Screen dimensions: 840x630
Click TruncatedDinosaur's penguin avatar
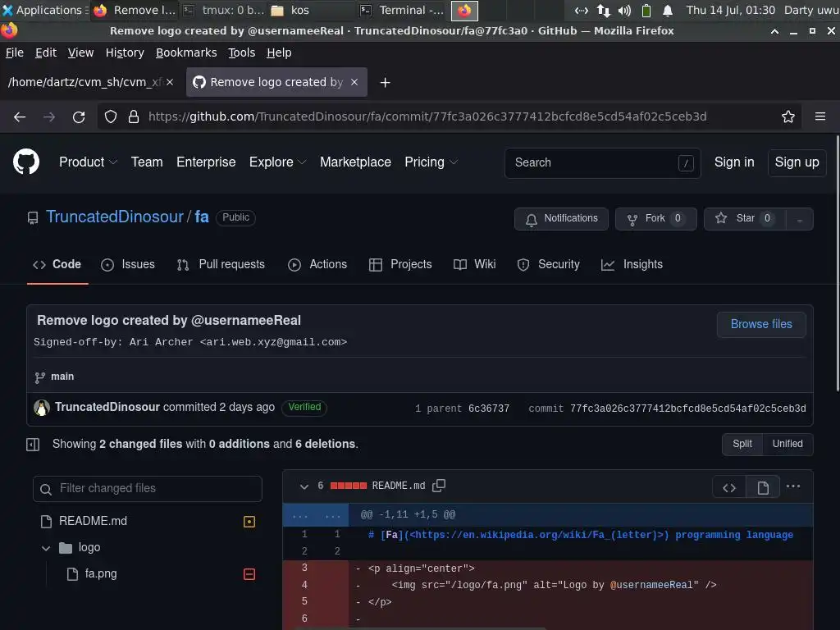pos(42,408)
